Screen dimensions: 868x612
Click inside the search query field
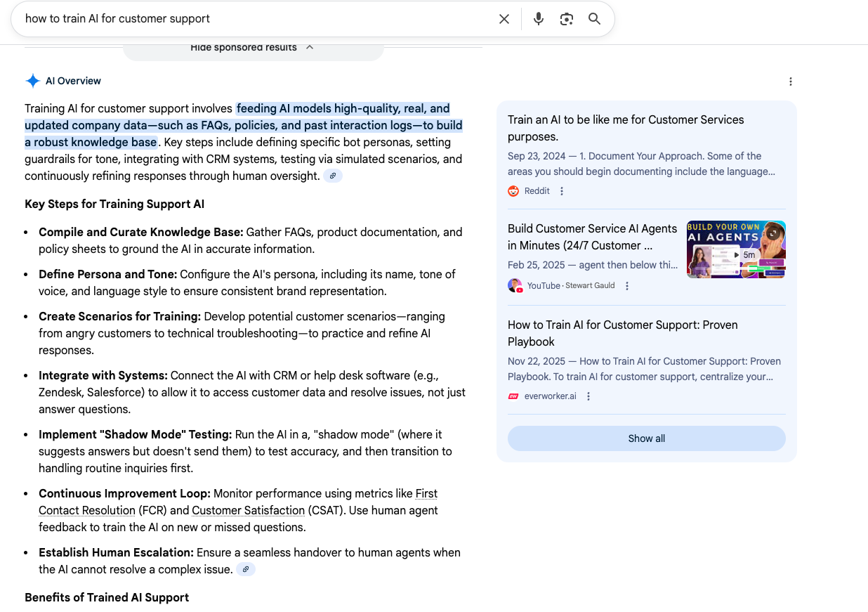click(x=253, y=19)
